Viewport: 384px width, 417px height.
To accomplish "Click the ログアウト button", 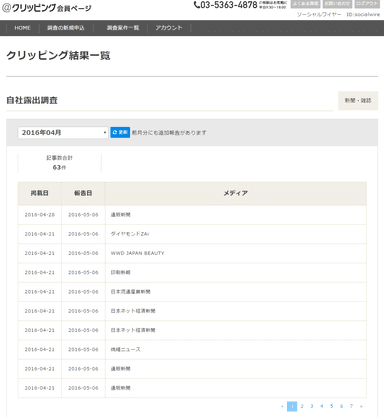I will [367, 4].
